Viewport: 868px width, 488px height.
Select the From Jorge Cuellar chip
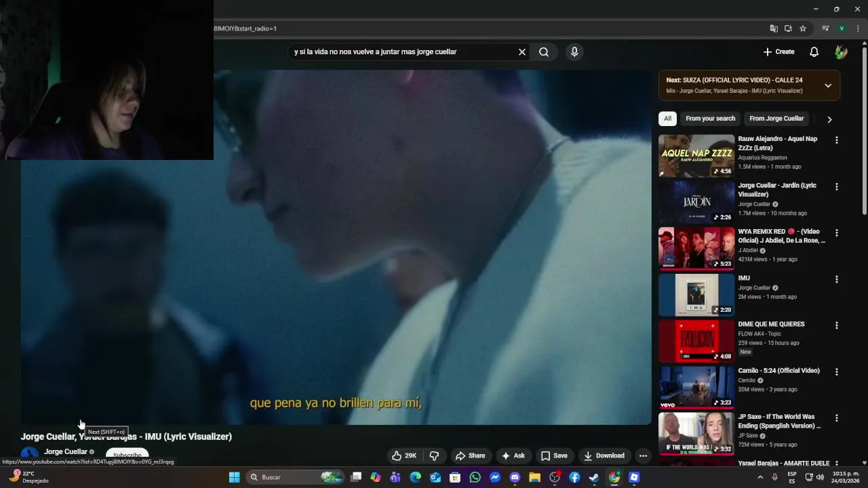click(776, 119)
